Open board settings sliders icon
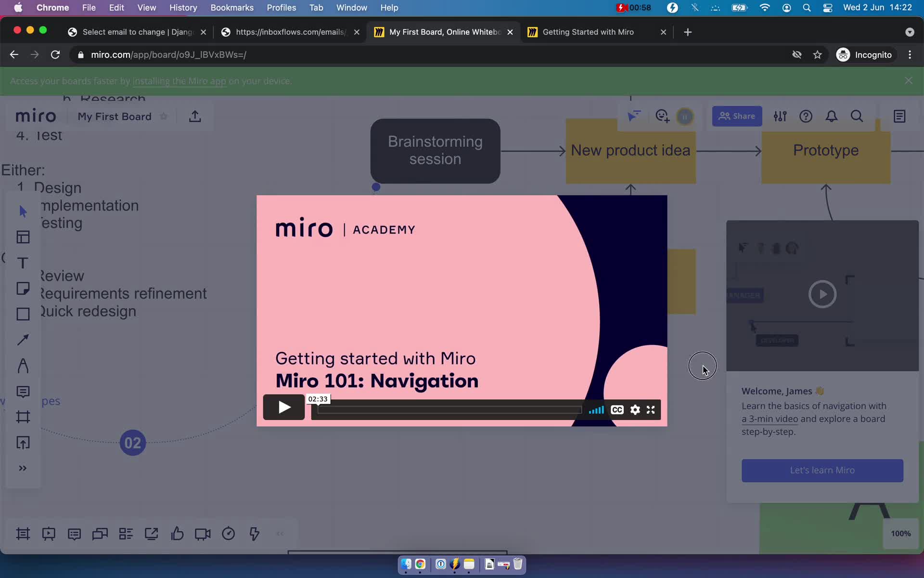This screenshot has height=578, width=924. 780,116
